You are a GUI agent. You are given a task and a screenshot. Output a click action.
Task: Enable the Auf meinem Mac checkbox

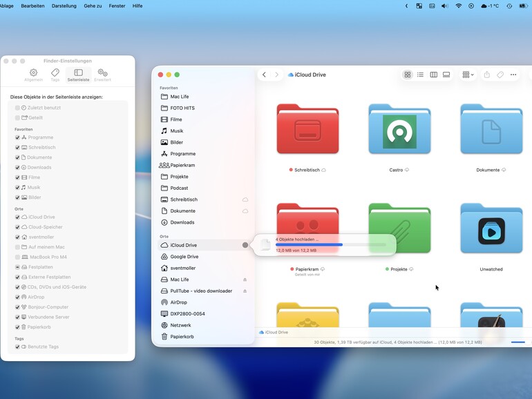pos(17,247)
